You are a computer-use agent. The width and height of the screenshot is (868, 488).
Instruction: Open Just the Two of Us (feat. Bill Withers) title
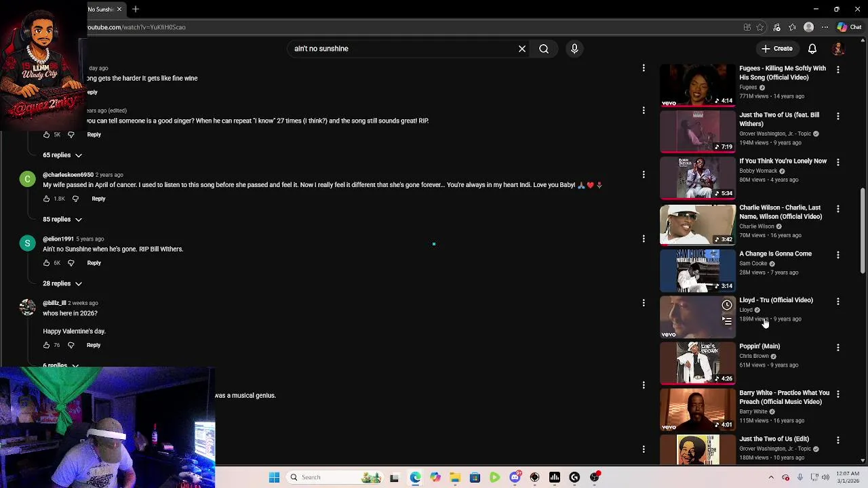pos(779,119)
